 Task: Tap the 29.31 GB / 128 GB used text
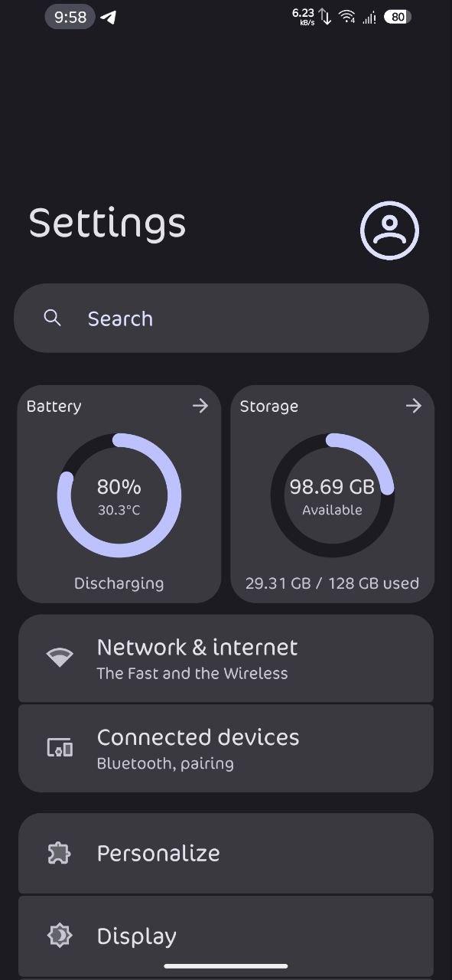point(332,583)
